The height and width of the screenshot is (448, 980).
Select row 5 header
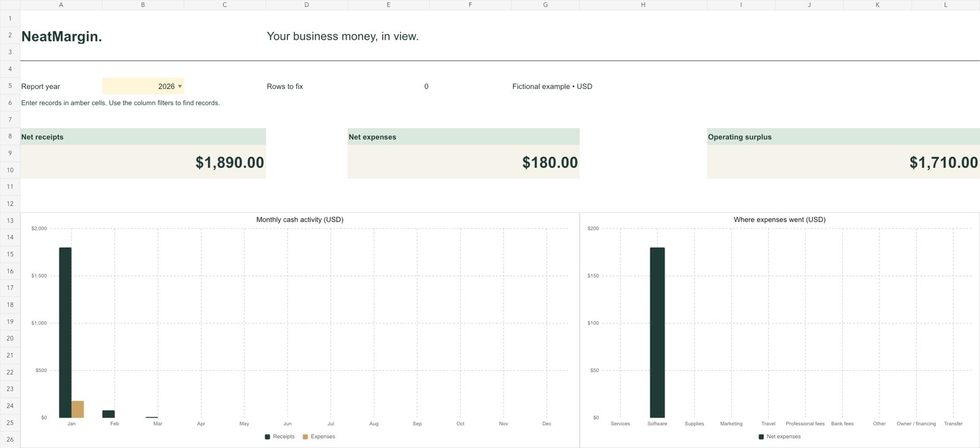tap(10, 86)
